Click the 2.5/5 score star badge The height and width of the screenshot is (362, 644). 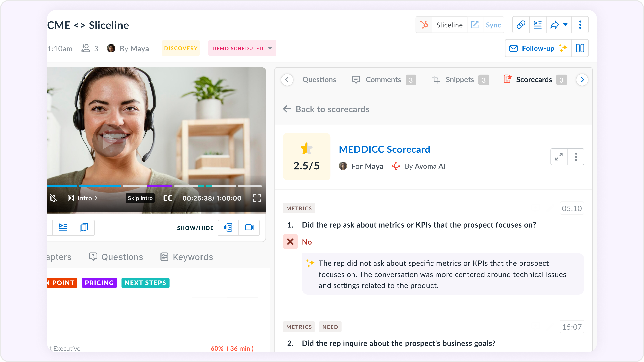coord(306,156)
